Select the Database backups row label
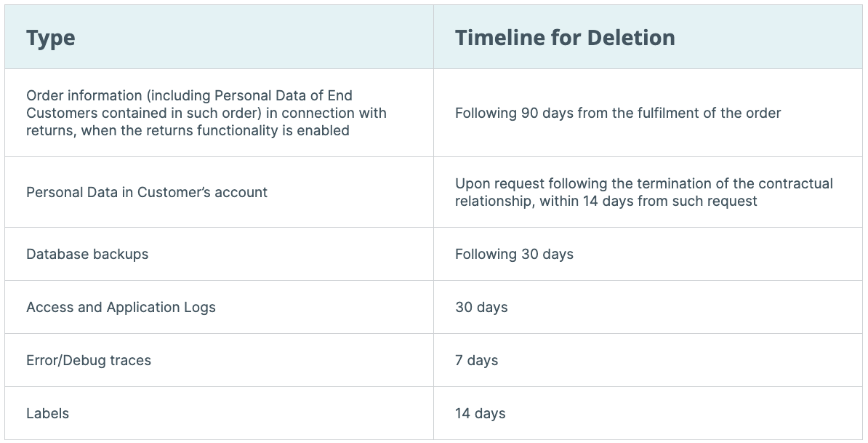Viewport: 868px width, 443px height. (87, 254)
